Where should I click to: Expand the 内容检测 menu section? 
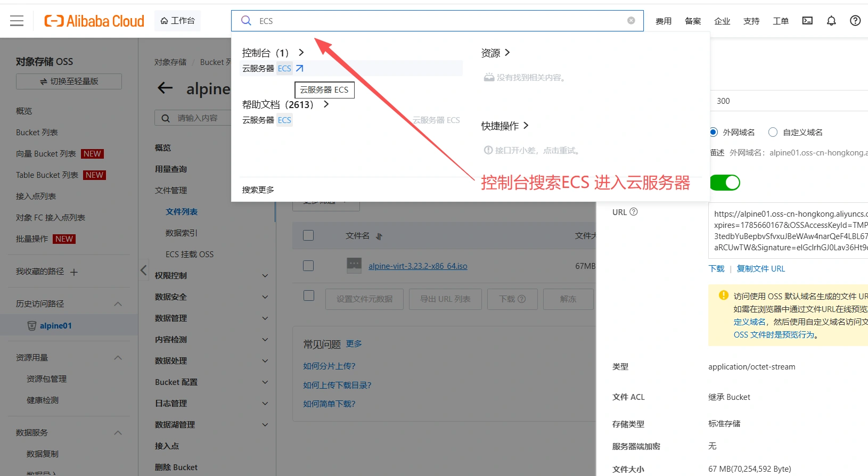click(265, 340)
